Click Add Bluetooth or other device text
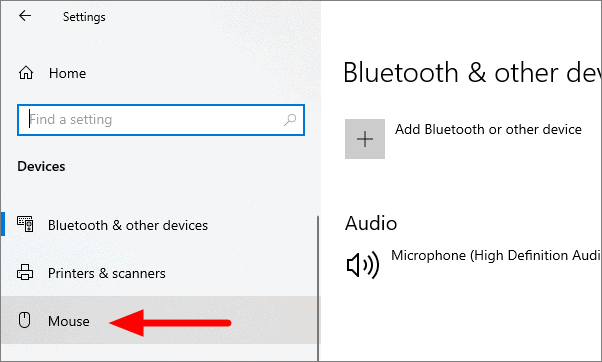Screen dimensions: 602x362 click(488, 129)
